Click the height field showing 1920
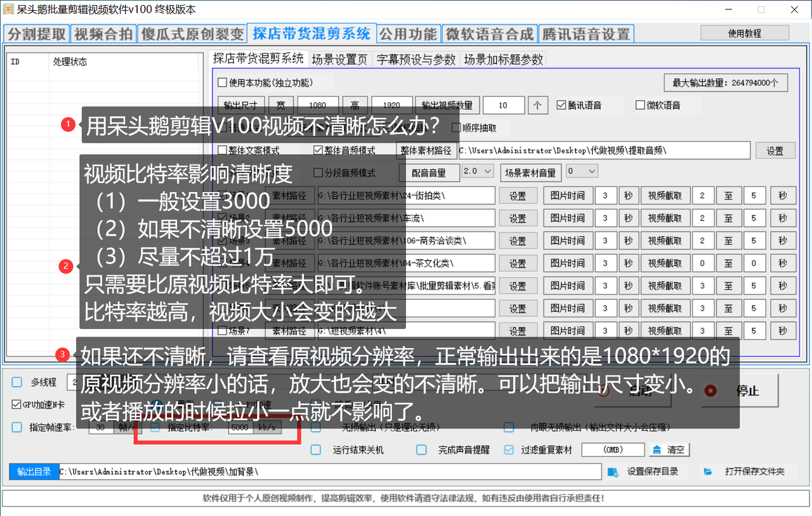This screenshot has height=516, width=812. (391, 105)
